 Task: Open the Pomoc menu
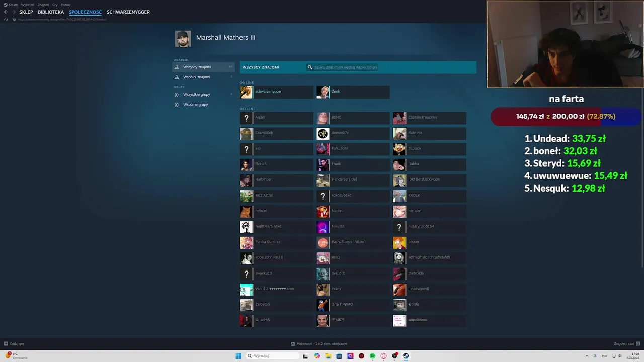(66, 5)
